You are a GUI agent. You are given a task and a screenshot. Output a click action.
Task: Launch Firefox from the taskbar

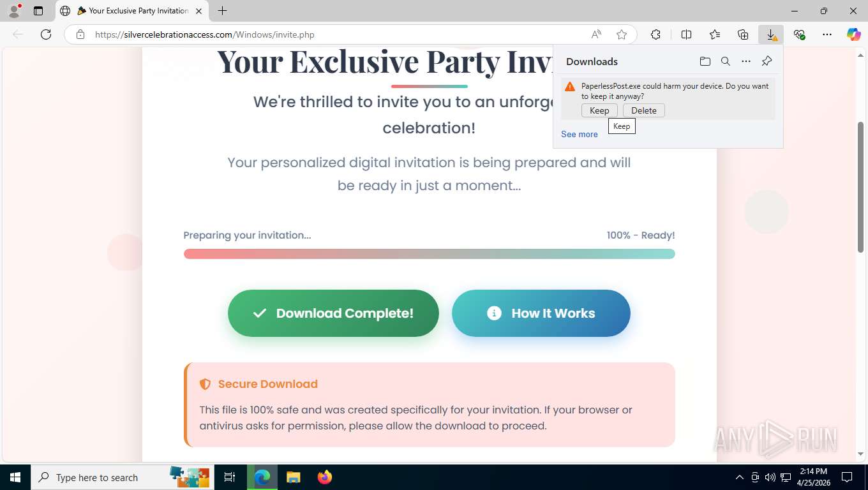[x=325, y=477]
